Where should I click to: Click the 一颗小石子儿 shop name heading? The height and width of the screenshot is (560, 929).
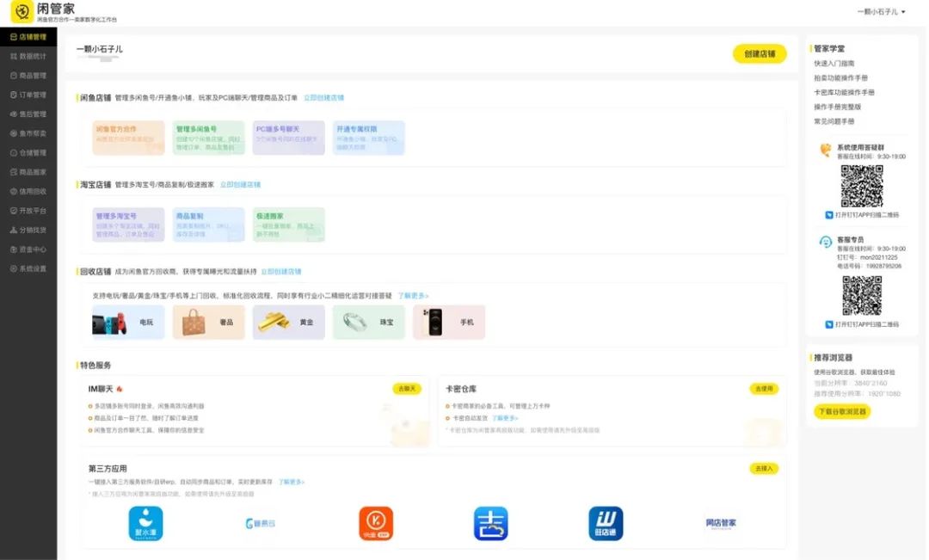(x=100, y=49)
